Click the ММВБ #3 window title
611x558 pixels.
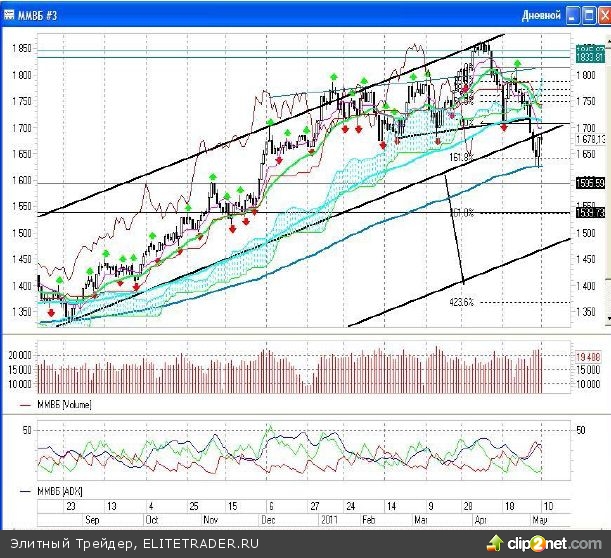tap(39, 14)
